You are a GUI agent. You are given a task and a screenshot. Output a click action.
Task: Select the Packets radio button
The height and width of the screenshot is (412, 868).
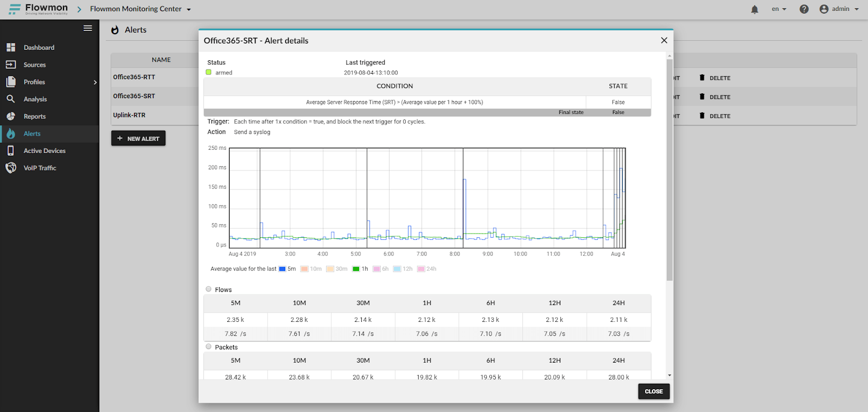209,347
